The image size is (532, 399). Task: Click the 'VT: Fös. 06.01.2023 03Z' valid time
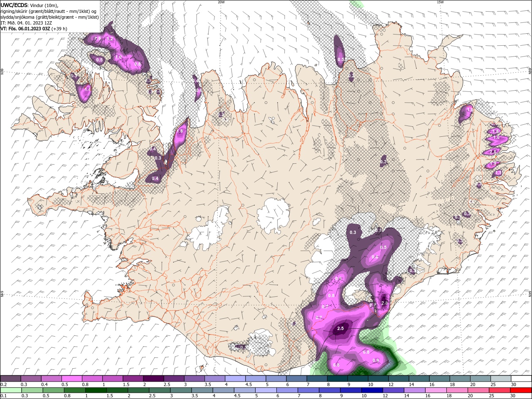[25, 29]
